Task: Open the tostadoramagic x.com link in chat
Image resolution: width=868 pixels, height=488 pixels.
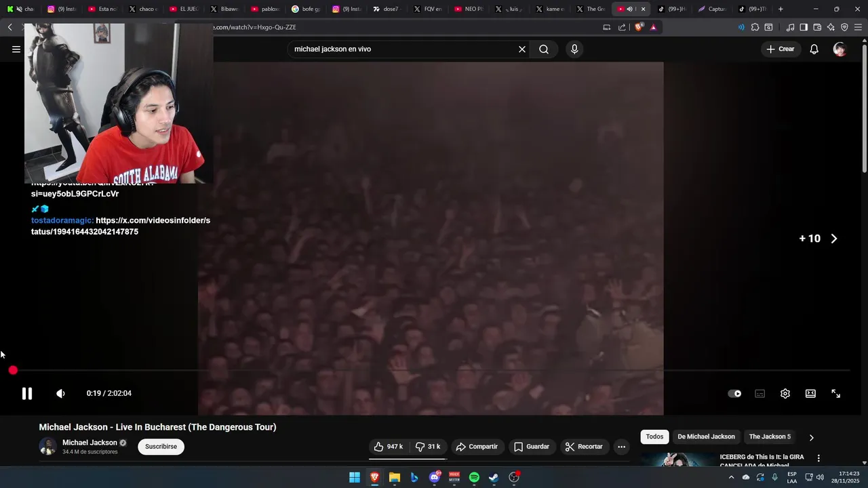Action: [121, 226]
